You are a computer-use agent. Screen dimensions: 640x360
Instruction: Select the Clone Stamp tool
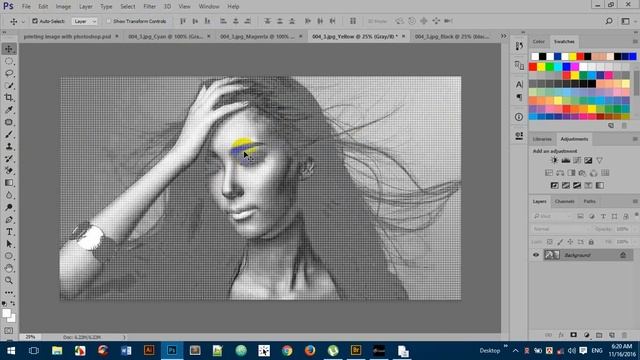click(9, 146)
